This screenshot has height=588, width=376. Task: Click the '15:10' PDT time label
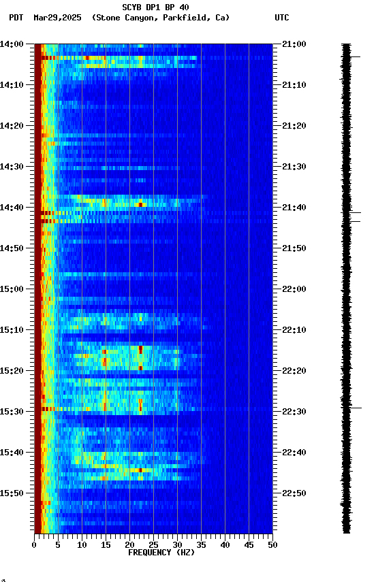12,330
